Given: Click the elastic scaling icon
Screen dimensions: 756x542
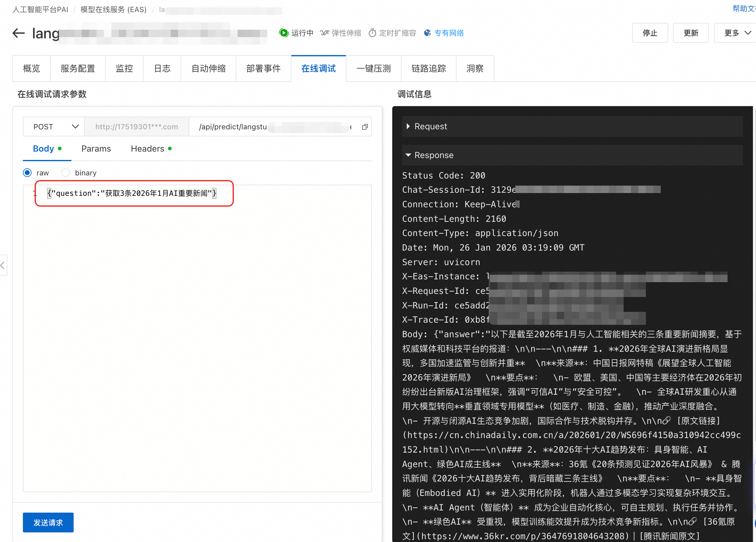Looking at the screenshot, I should click(324, 33).
